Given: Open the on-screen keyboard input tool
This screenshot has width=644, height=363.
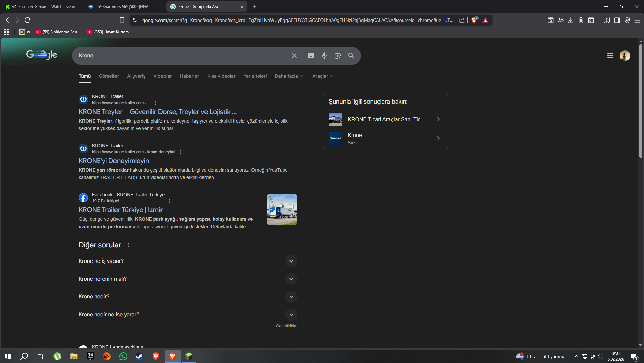Looking at the screenshot, I should [x=311, y=56].
